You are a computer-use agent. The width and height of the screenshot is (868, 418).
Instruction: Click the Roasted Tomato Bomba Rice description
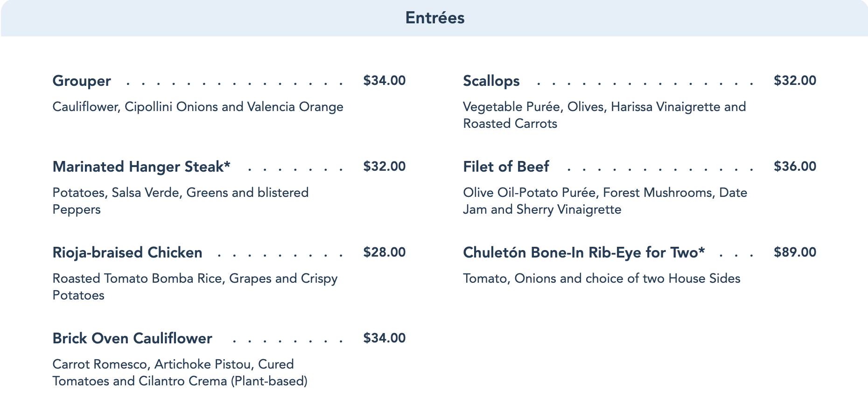[x=195, y=286]
